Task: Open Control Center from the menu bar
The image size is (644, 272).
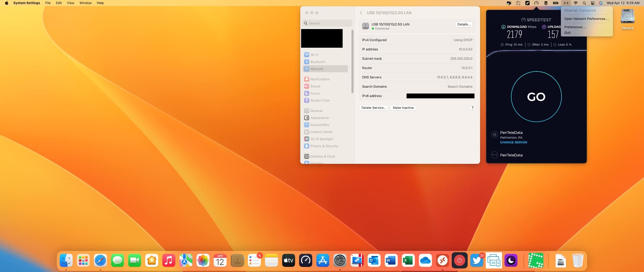Action: (x=593, y=3)
